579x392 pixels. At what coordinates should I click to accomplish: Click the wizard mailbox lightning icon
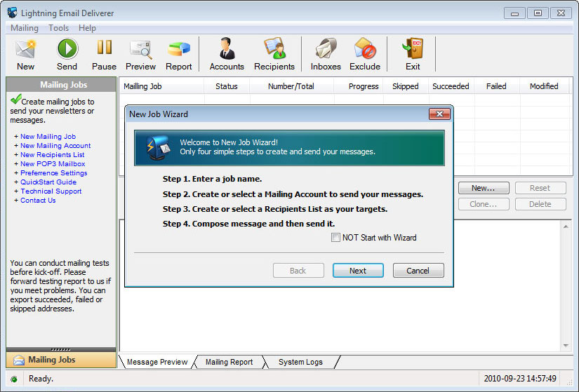point(158,148)
